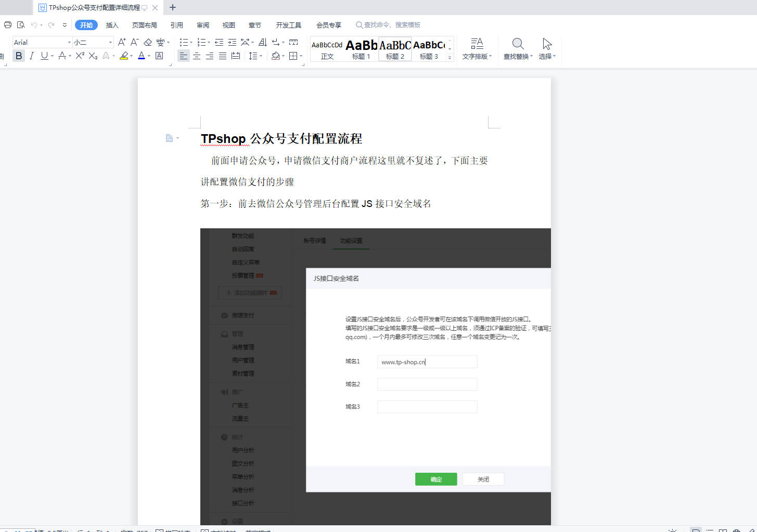This screenshot has height=532, width=757.
Task: Expand the styles gallery list
Action: click(x=450, y=57)
